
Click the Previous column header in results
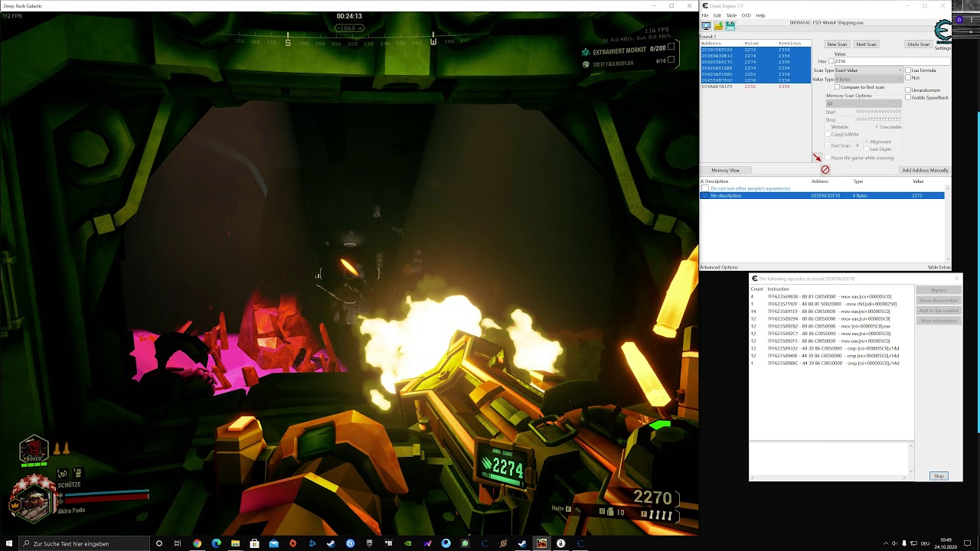point(789,44)
